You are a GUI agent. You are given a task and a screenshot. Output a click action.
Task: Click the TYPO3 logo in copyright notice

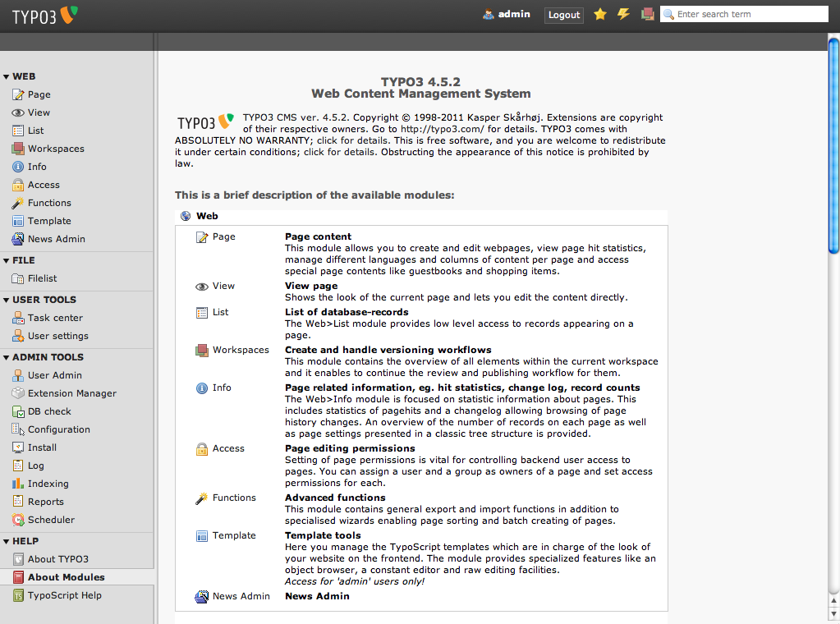[206, 122]
